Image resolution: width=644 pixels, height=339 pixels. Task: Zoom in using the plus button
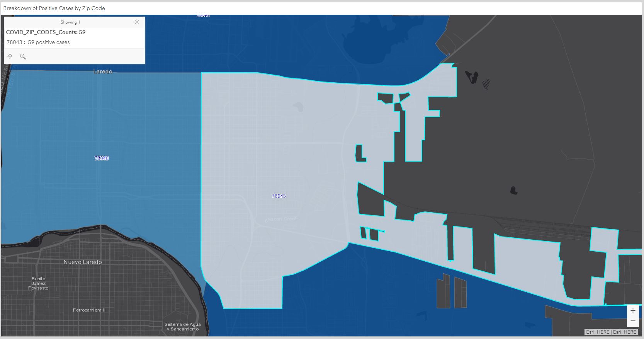pyautogui.click(x=633, y=310)
